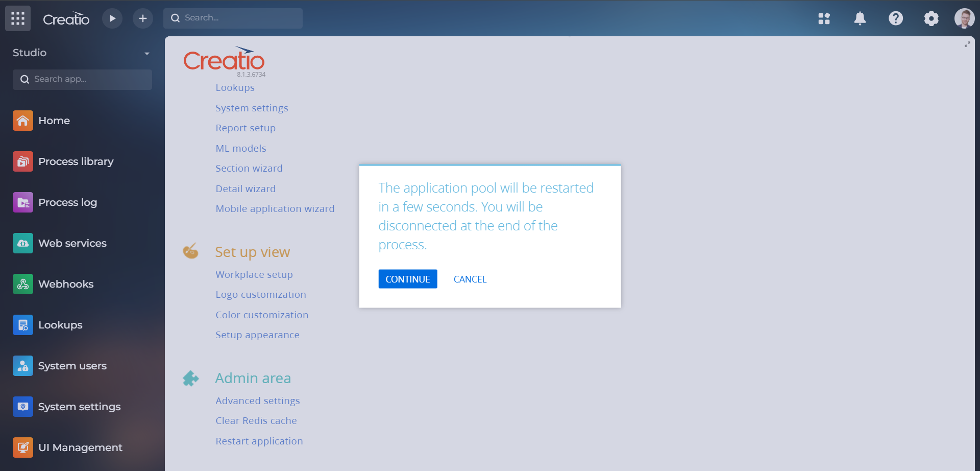Screen dimensions: 980x471
Task: Click the run process play button
Action: [x=112, y=18]
